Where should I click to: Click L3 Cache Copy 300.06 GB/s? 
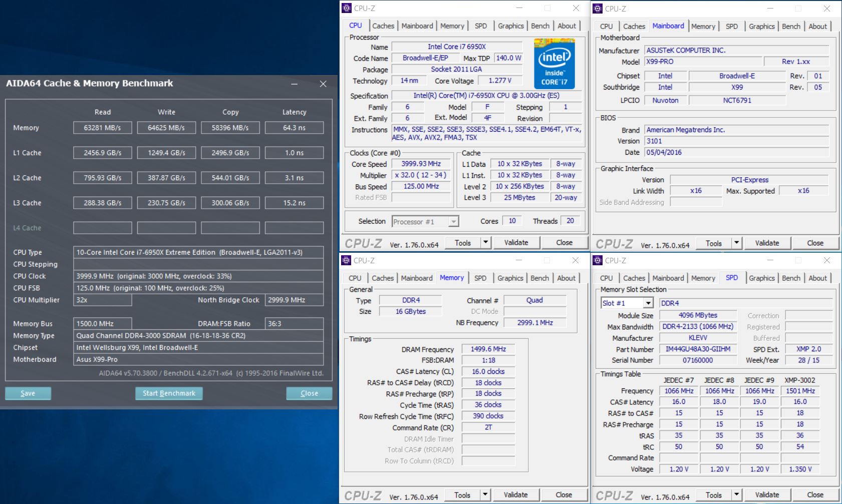[230, 203]
